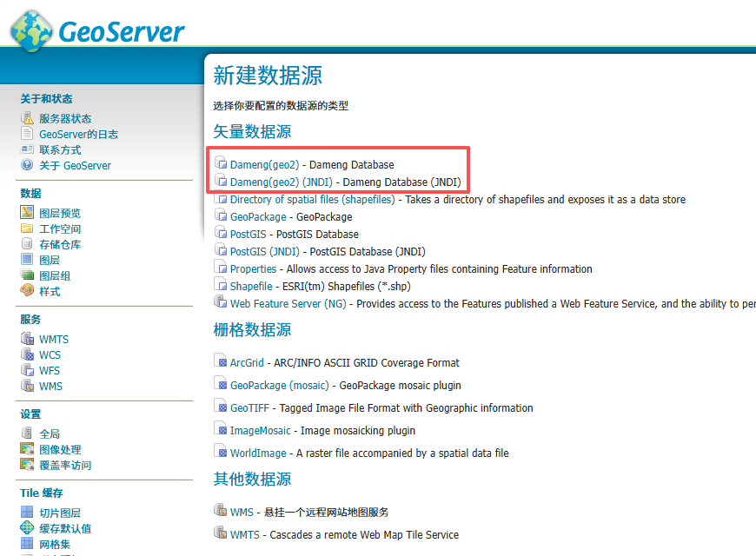The width and height of the screenshot is (756, 556).
Task: Open 样式 in the sidebar
Action: 50,292
